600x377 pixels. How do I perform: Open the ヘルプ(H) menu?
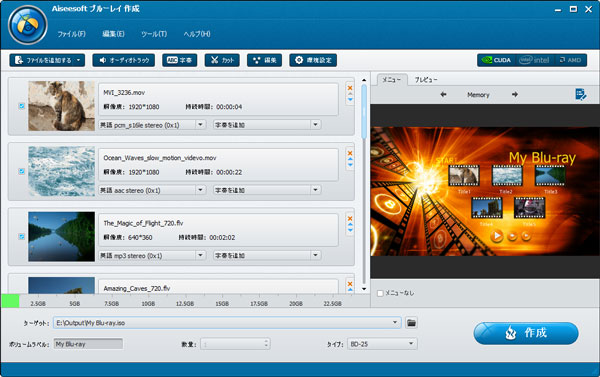coord(197,34)
